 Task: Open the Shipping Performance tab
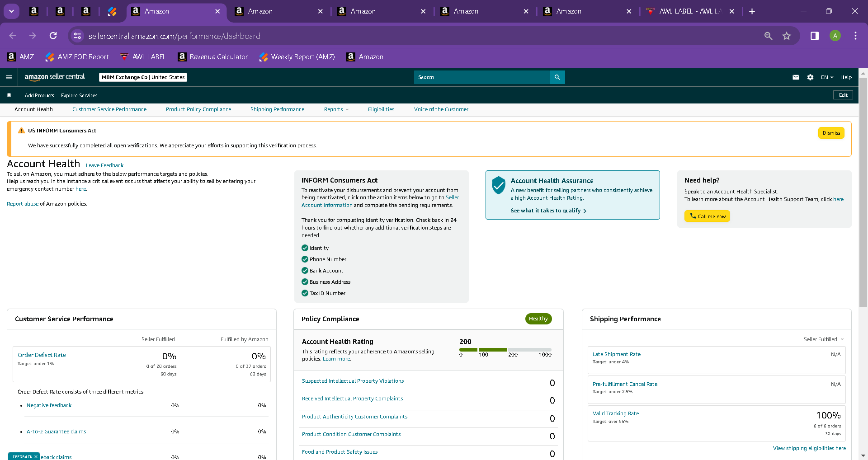278,109
